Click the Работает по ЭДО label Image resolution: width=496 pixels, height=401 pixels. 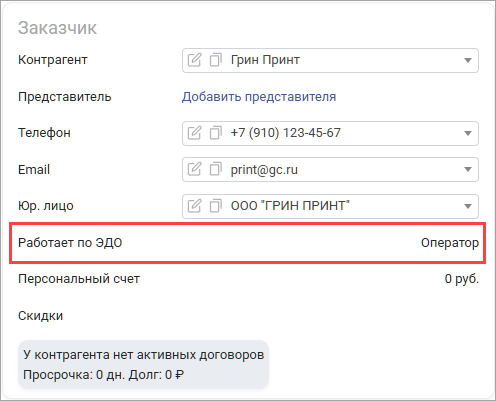pos(70,243)
